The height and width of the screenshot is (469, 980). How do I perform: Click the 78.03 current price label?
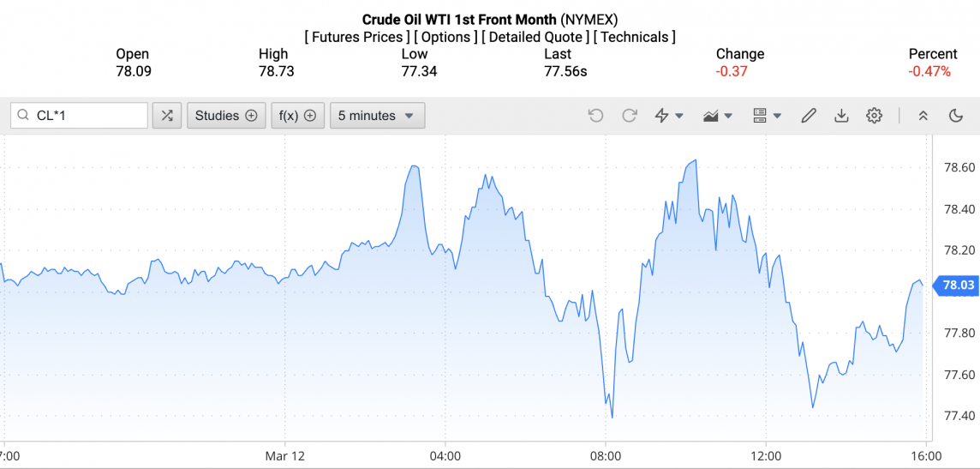pyautogui.click(x=958, y=286)
